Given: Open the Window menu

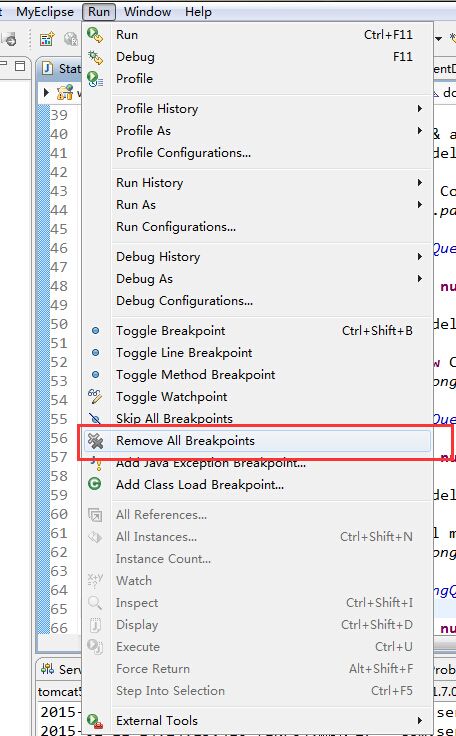Looking at the screenshot, I should [x=147, y=12].
